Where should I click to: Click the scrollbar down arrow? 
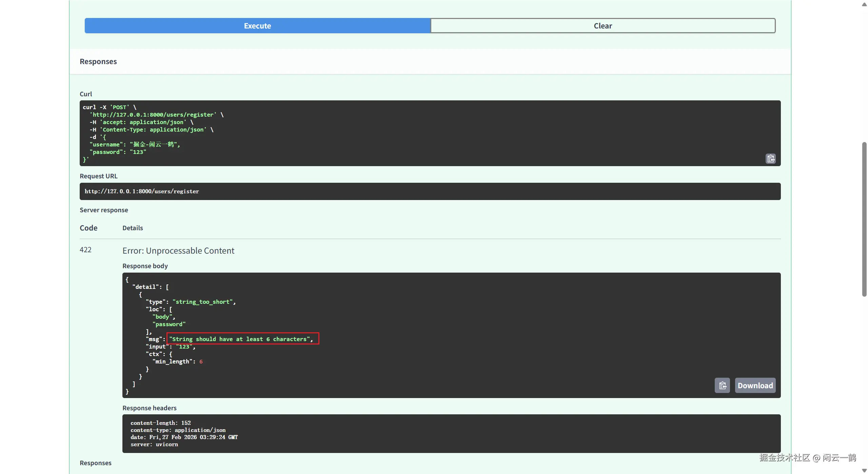[864, 470]
